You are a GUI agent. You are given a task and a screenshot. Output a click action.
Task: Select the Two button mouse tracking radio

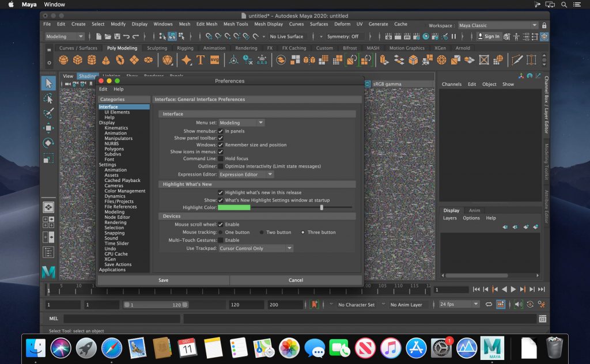pyautogui.click(x=263, y=232)
